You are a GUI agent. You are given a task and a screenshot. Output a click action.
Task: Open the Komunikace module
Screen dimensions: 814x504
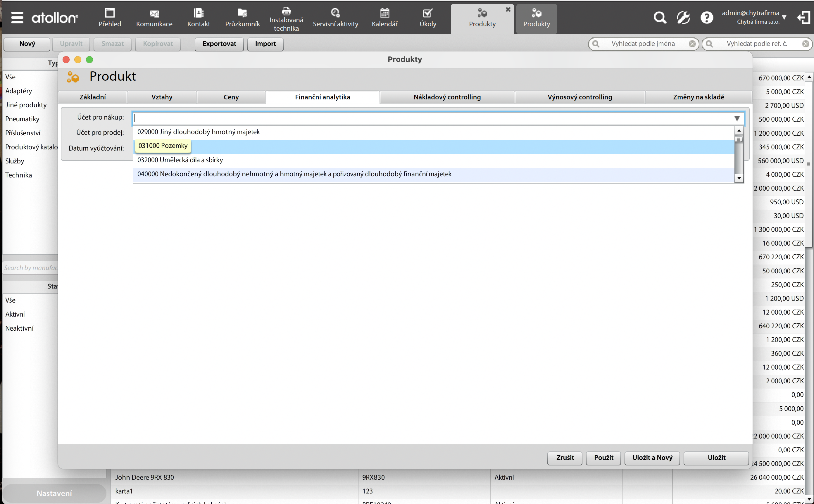(x=154, y=18)
